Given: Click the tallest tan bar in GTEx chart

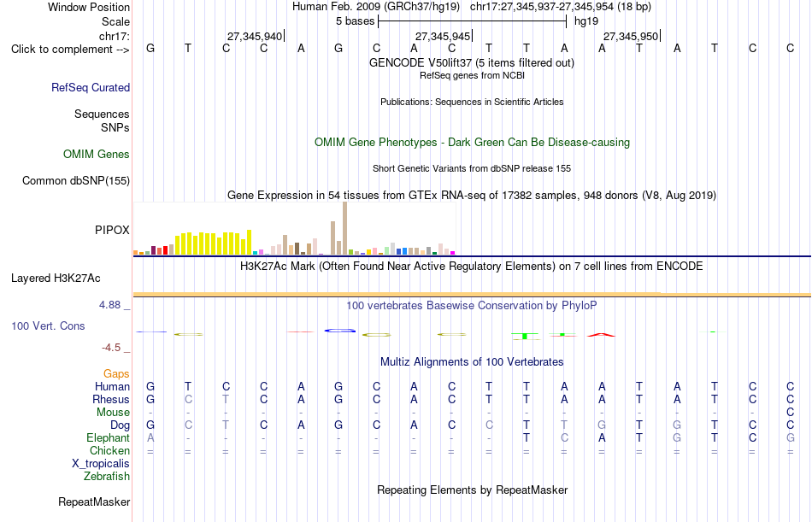Looking at the screenshot, I should 345,228.
